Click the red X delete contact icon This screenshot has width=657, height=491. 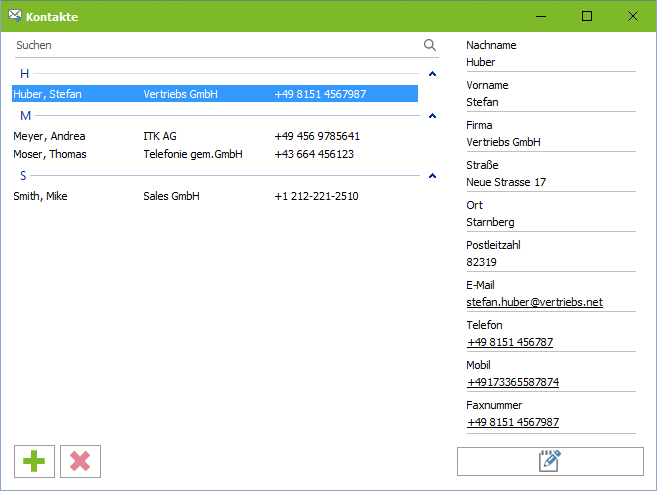(x=81, y=461)
